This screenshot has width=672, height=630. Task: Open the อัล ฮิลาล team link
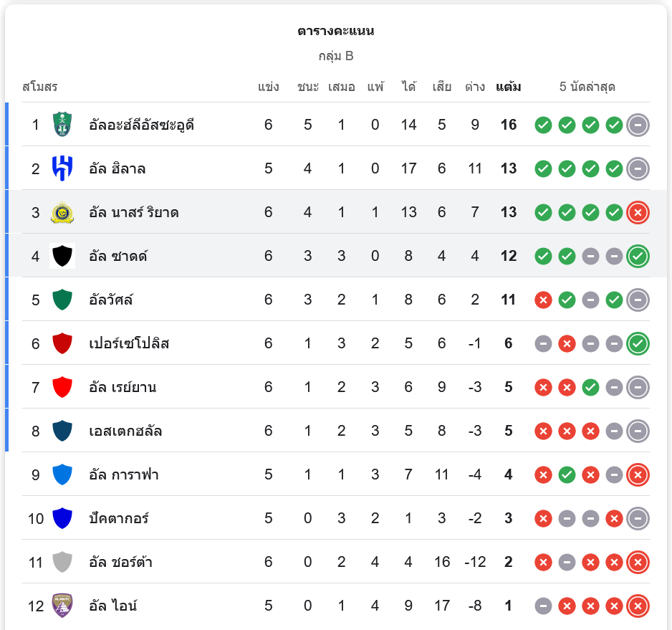click(117, 168)
